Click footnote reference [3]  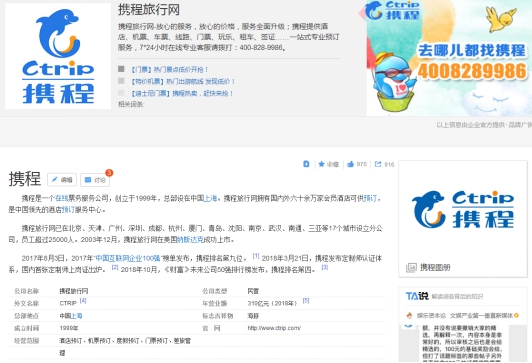tap(325, 267)
